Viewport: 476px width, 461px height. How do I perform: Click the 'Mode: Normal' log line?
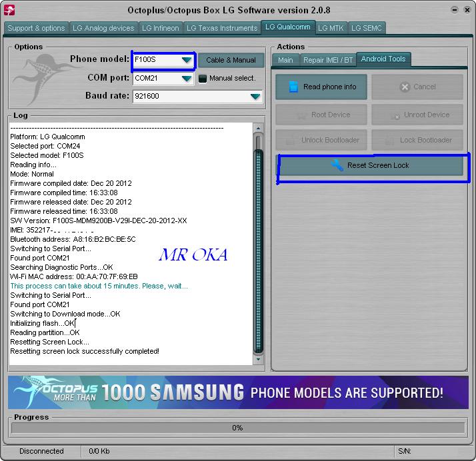(32, 174)
